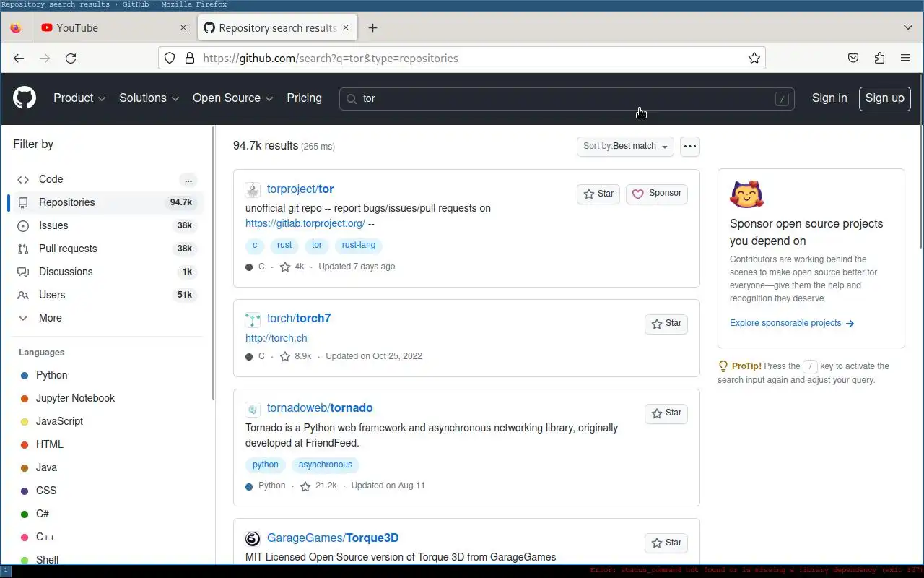Click the Discussions filter speech icon

(x=23, y=272)
